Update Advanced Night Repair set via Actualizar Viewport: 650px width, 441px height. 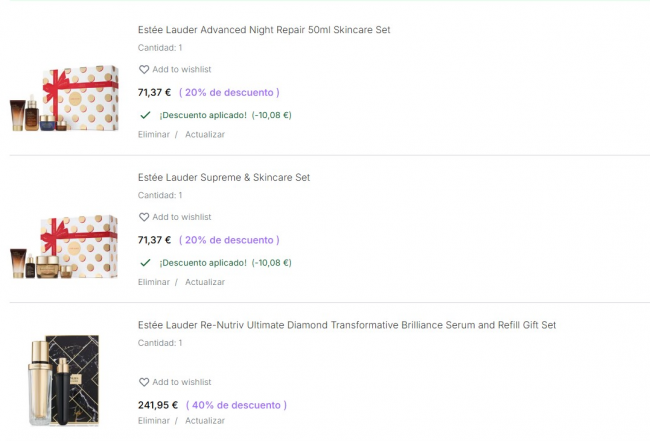(205, 134)
